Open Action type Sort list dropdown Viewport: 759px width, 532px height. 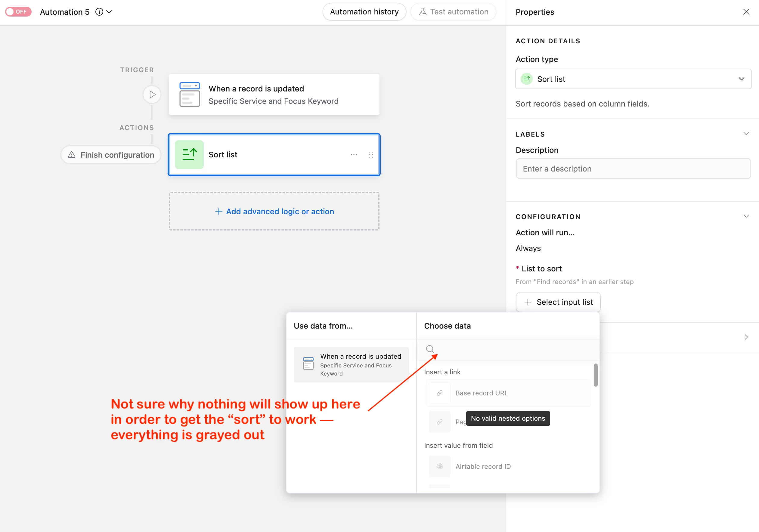(633, 79)
